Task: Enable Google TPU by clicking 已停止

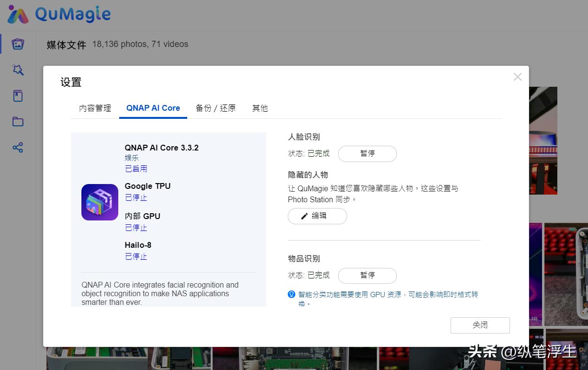Action: point(136,197)
